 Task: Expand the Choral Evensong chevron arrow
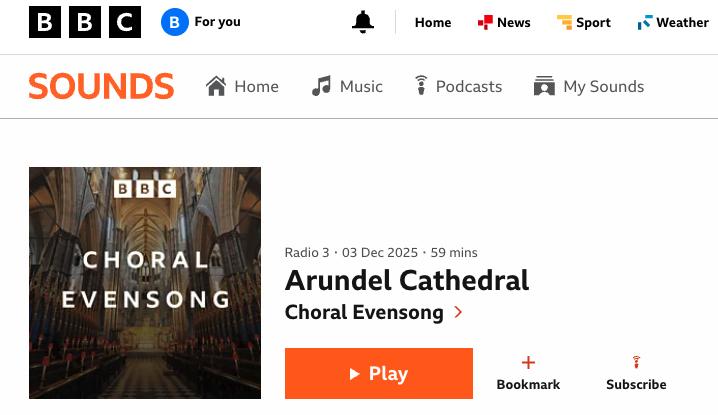click(x=459, y=312)
